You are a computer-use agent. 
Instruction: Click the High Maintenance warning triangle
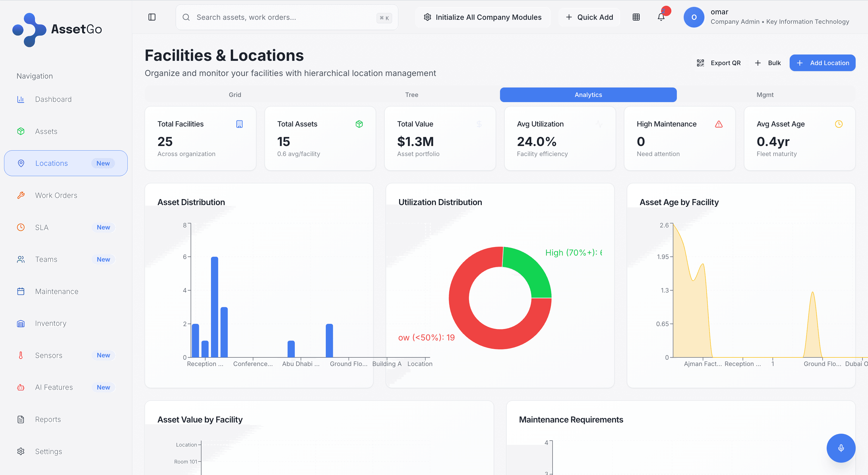[719, 124]
